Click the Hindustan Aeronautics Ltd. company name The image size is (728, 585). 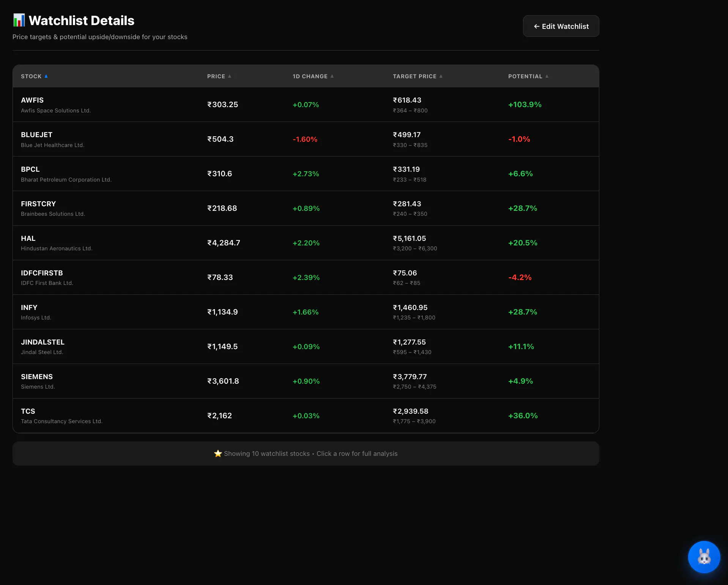coord(57,248)
